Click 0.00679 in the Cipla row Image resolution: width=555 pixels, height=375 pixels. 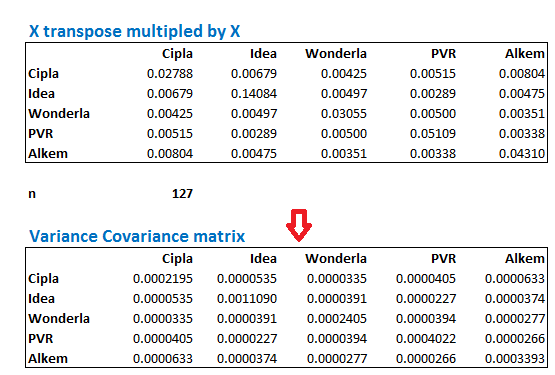tap(254, 74)
